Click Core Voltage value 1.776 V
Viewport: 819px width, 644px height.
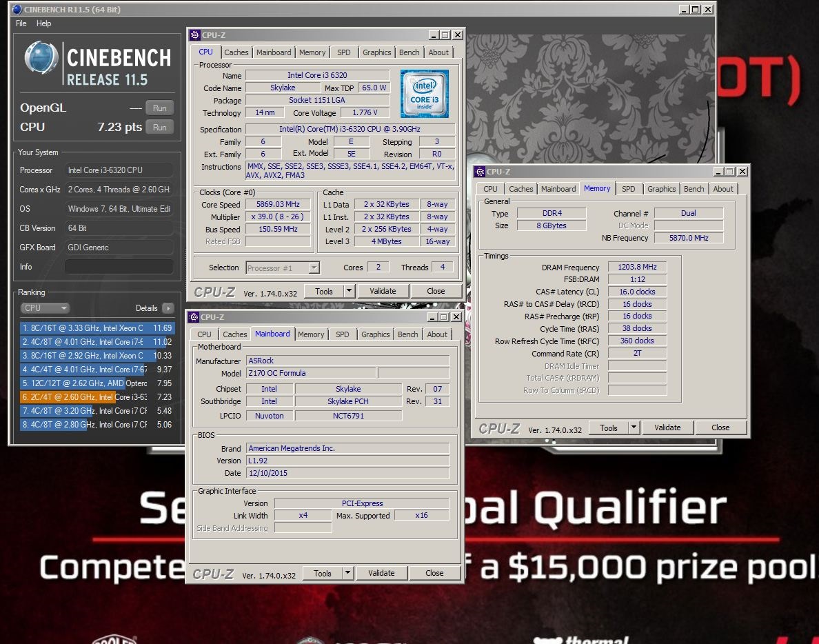click(x=365, y=113)
